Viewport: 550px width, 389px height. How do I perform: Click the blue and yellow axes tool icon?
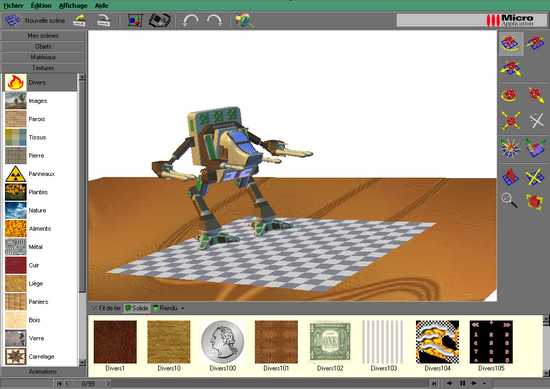coord(535,176)
